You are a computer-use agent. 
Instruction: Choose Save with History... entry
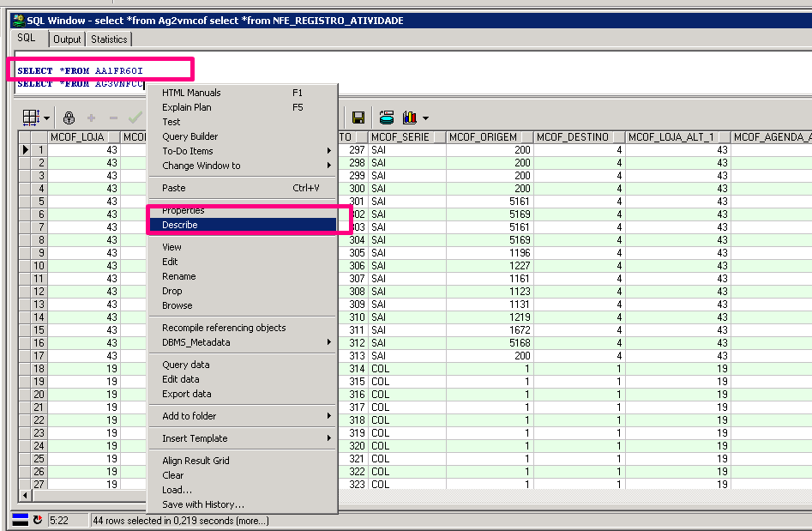click(x=243, y=504)
